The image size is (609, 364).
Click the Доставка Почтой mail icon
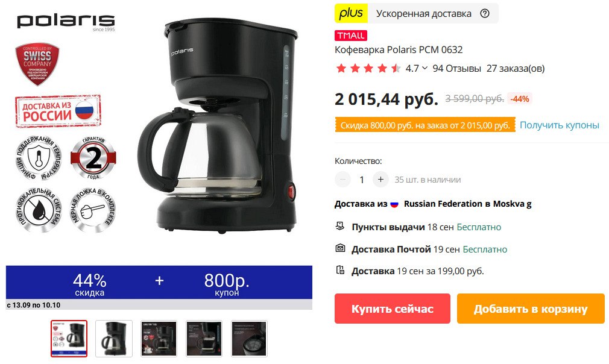(x=340, y=248)
